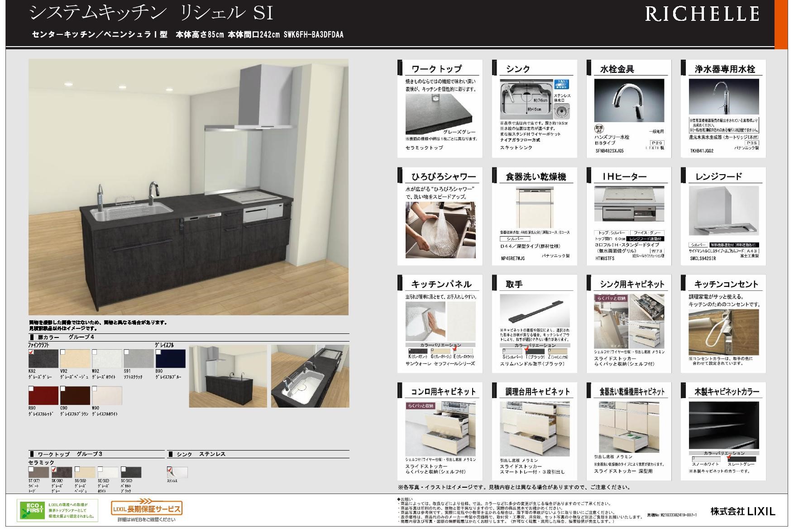
Task: Click the 食器洗い乾燥機 panel title
Action: (536, 177)
